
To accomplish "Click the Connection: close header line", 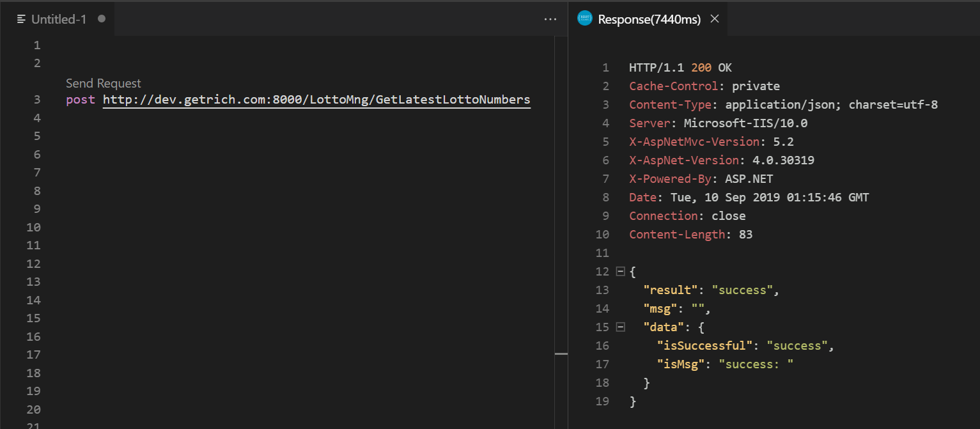I will click(687, 216).
